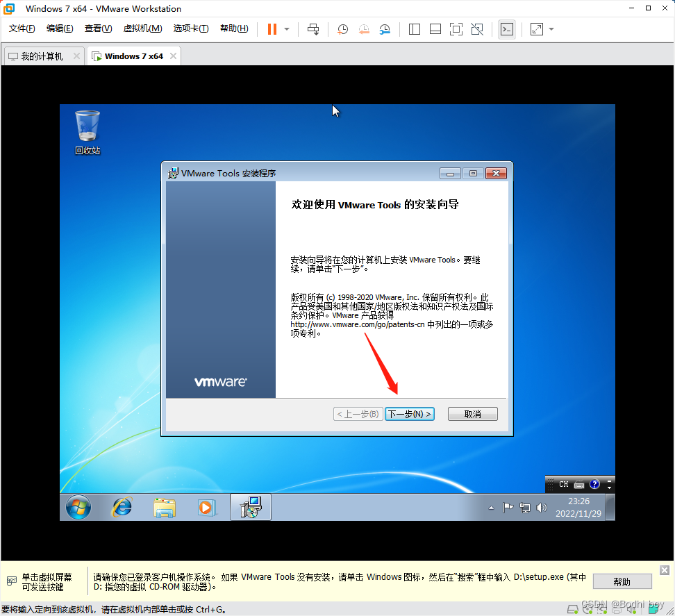Screen dimensions: 675x616
Task: Open the snapshot manager
Action: tap(385, 29)
